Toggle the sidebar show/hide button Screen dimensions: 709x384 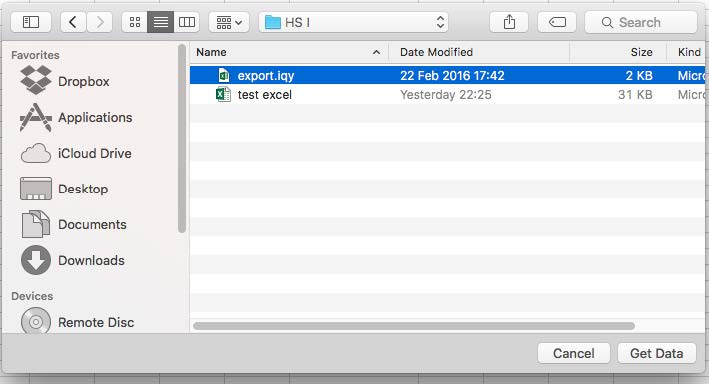coord(31,22)
